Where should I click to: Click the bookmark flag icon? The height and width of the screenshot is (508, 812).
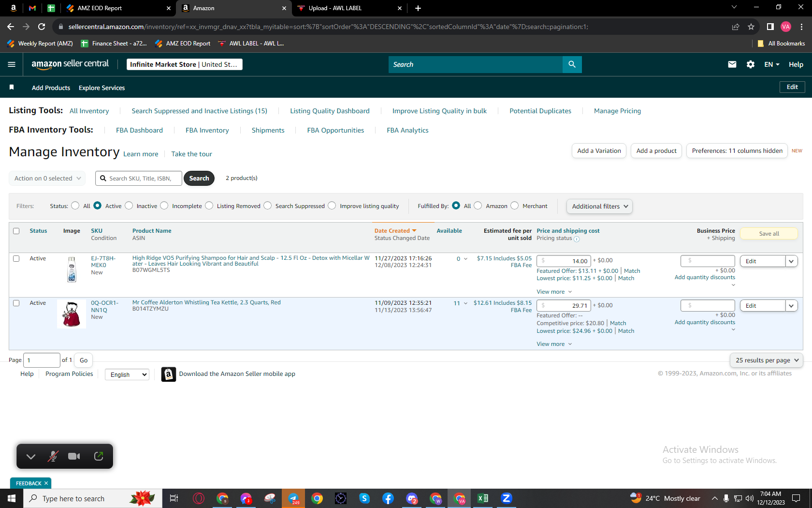click(12, 88)
